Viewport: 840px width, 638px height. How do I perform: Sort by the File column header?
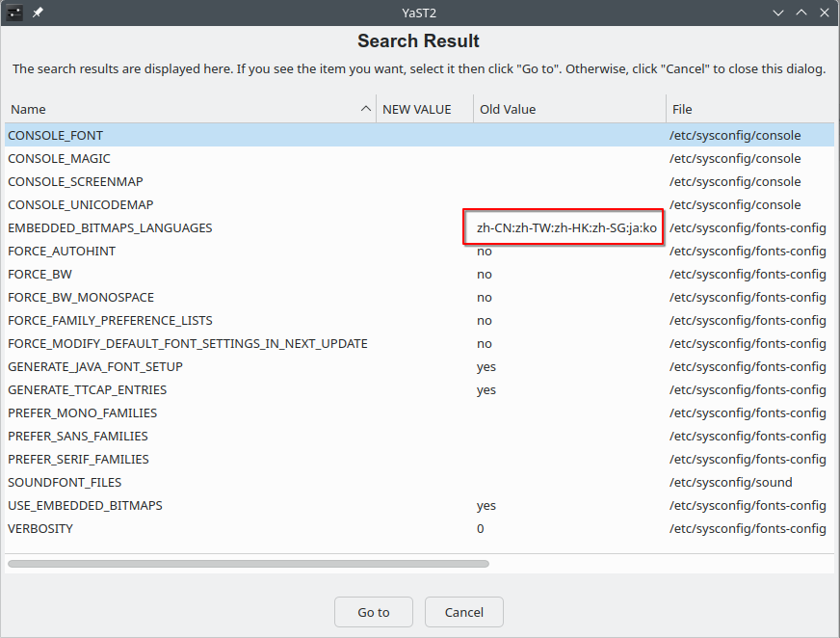(x=750, y=109)
